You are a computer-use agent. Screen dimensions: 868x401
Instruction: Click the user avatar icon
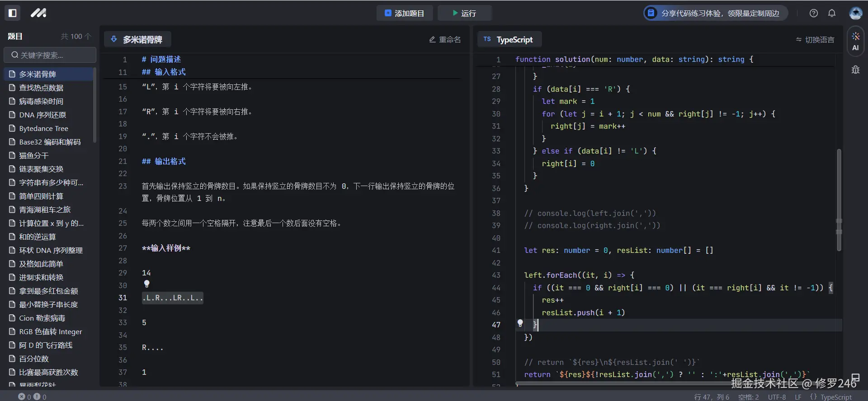(x=855, y=13)
